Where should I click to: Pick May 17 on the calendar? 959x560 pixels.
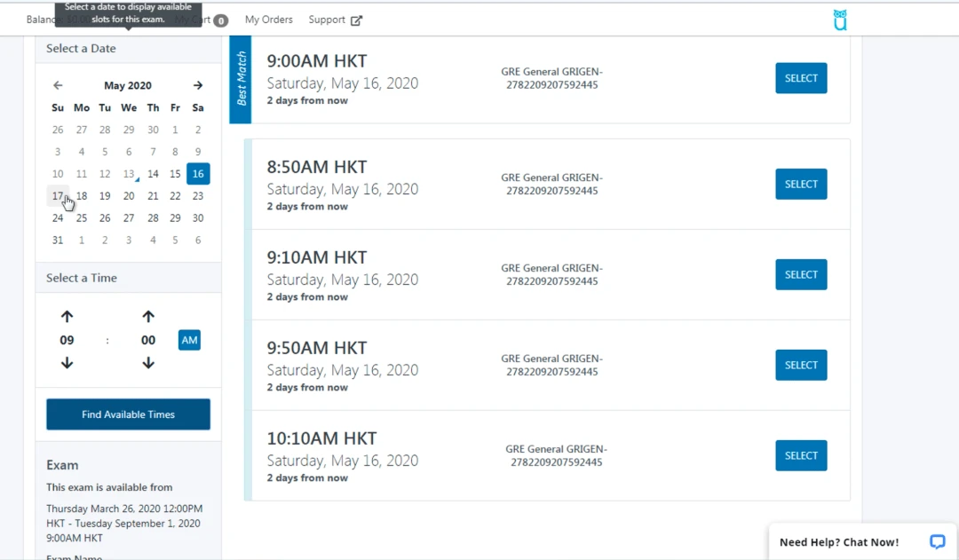pos(58,196)
